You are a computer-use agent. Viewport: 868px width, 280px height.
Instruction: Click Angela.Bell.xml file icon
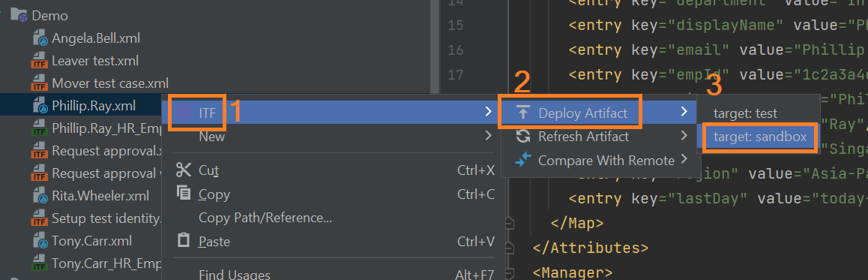(40, 38)
